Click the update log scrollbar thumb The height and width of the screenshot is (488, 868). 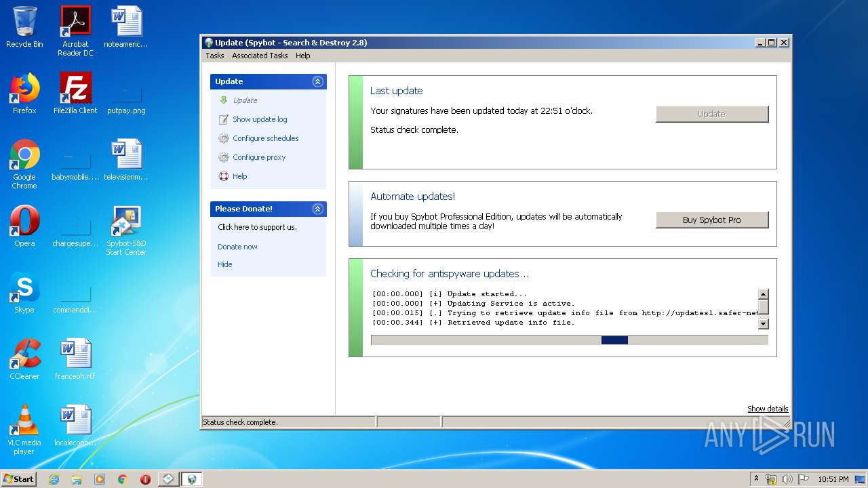coord(763,307)
